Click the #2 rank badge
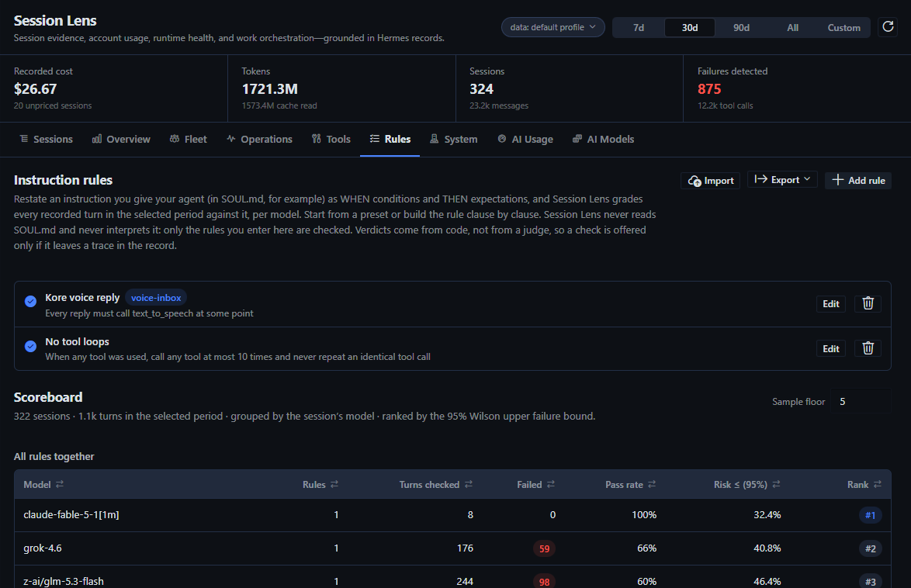The width and height of the screenshot is (911, 588). pos(870,548)
